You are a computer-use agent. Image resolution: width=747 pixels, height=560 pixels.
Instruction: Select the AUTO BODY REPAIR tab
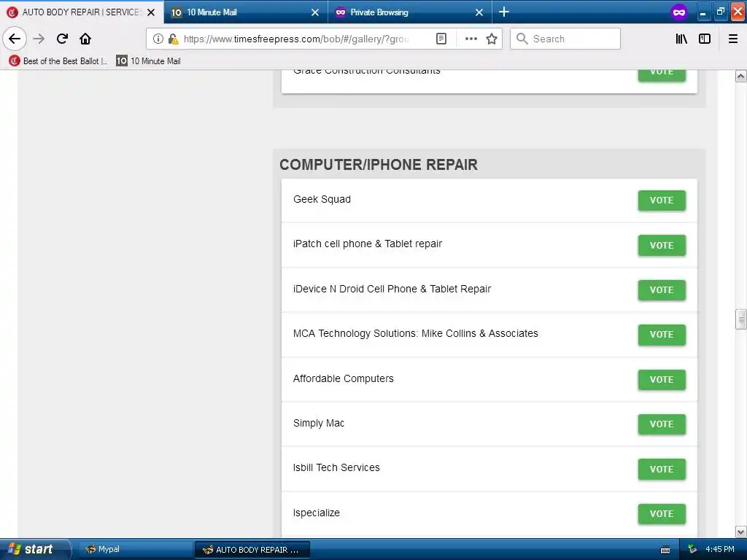(82, 12)
